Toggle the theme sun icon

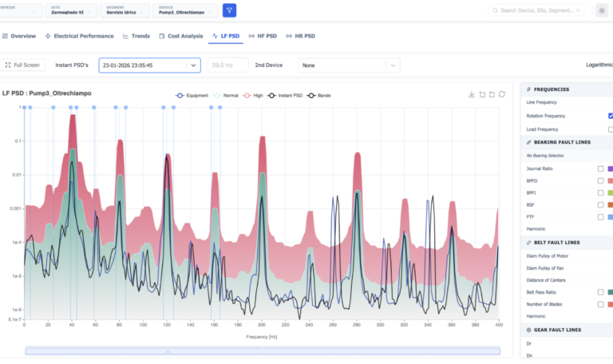coord(602,10)
